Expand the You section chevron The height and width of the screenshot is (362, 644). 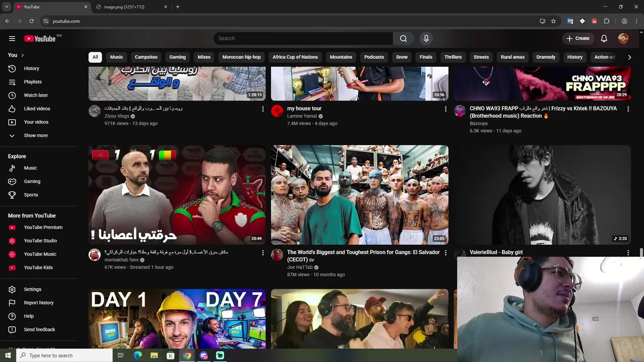coord(23,55)
